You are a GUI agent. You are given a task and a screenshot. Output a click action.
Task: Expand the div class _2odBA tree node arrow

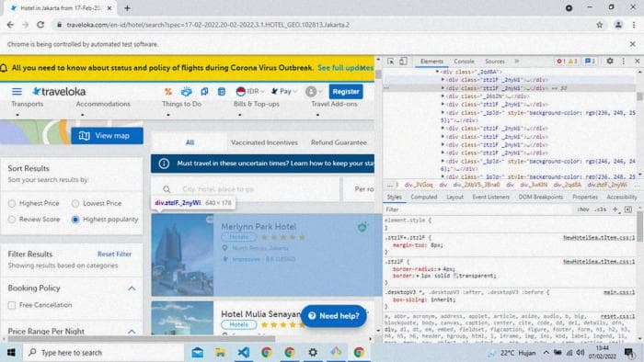point(437,72)
